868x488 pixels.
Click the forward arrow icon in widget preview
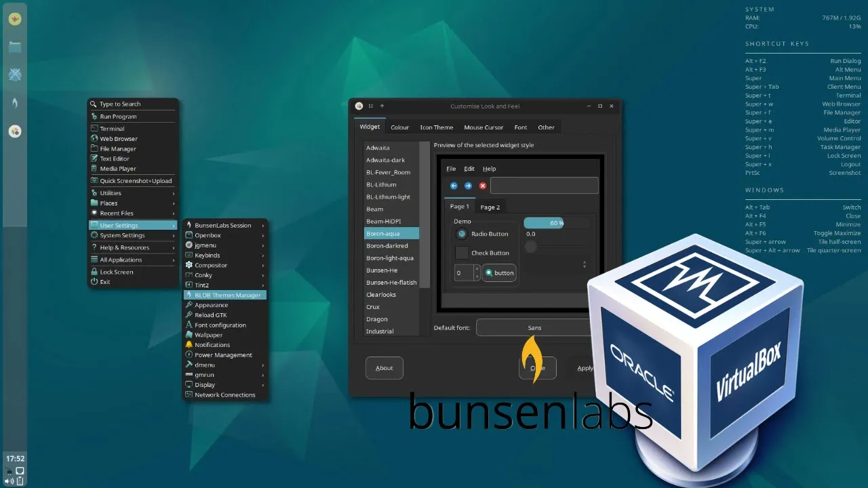point(468,186)
